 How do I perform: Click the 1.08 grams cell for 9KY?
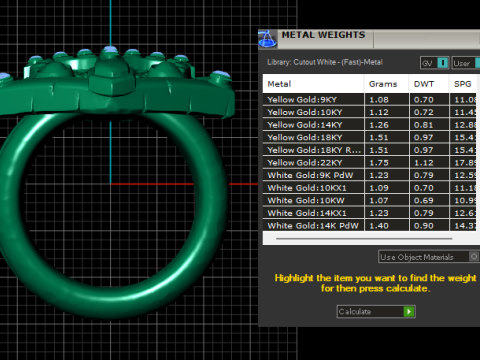coord(387,100)
